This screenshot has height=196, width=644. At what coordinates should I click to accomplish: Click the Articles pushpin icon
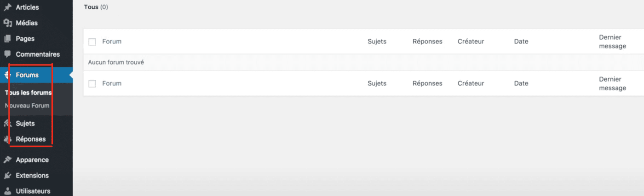[7, 7]
